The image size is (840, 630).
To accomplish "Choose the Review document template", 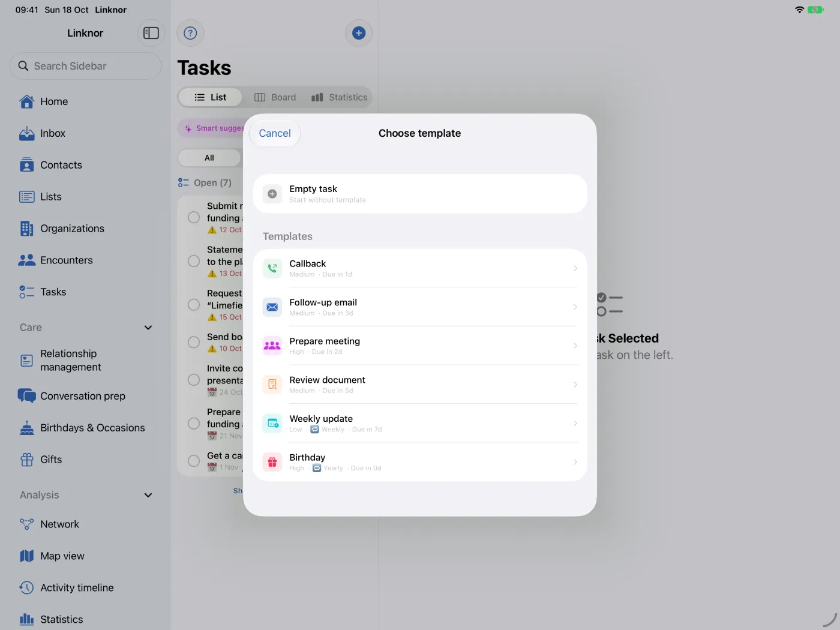I will click(x=420, y=385).
